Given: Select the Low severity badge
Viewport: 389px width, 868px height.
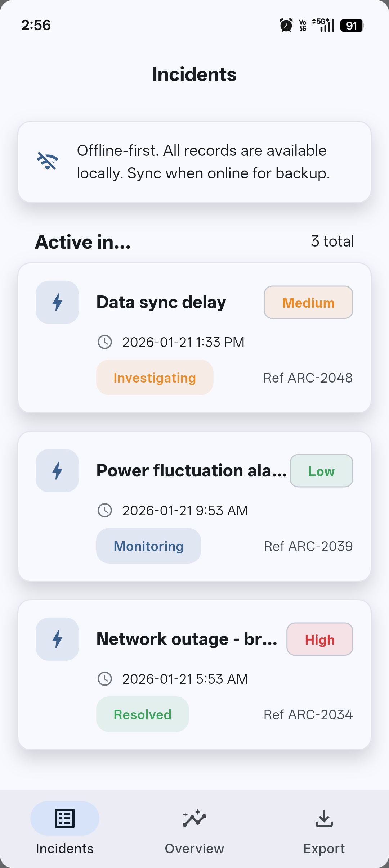Looking at the screenshot, I should pos(321,471).
